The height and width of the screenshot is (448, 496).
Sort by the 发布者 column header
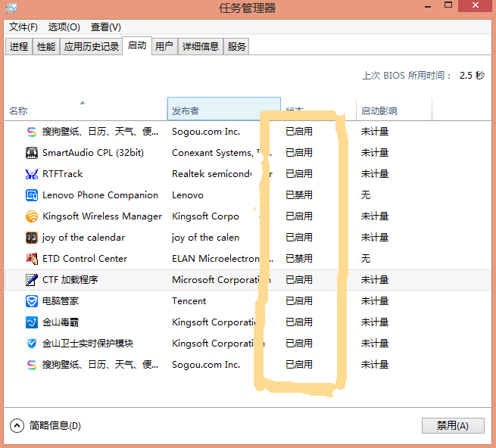tap(223, 109)
